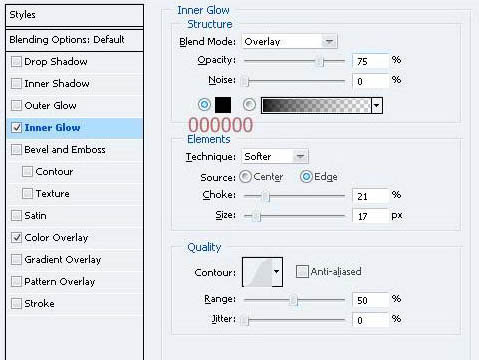The height and width of the screenshot is (360, 479).
Task: Click the Choke slider handle
Action: tap(266, 196)
